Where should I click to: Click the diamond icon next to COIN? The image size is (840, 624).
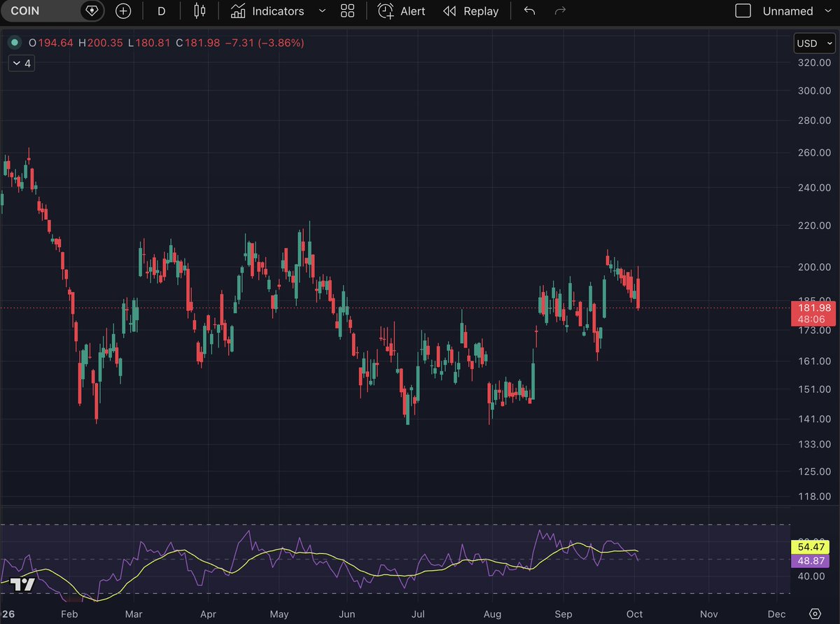point(91,11)
